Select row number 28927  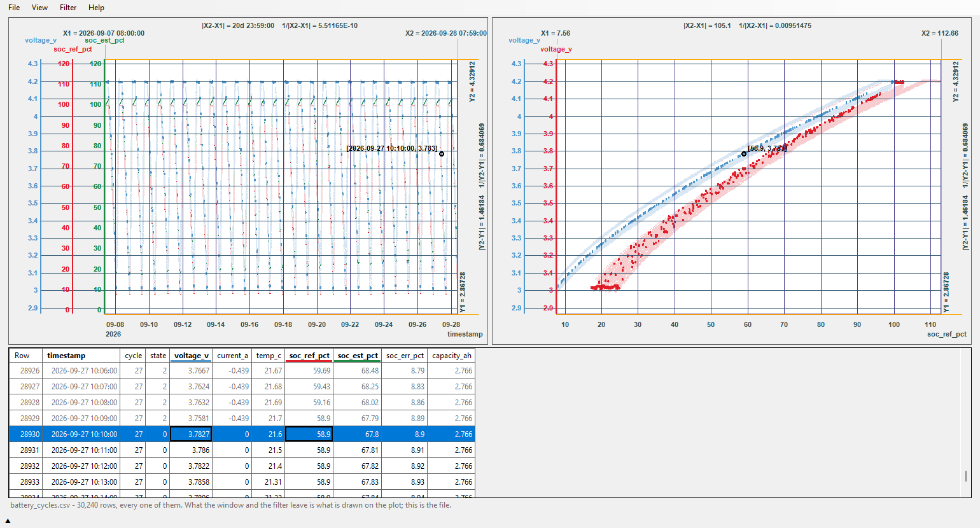[x=25, y=386]
